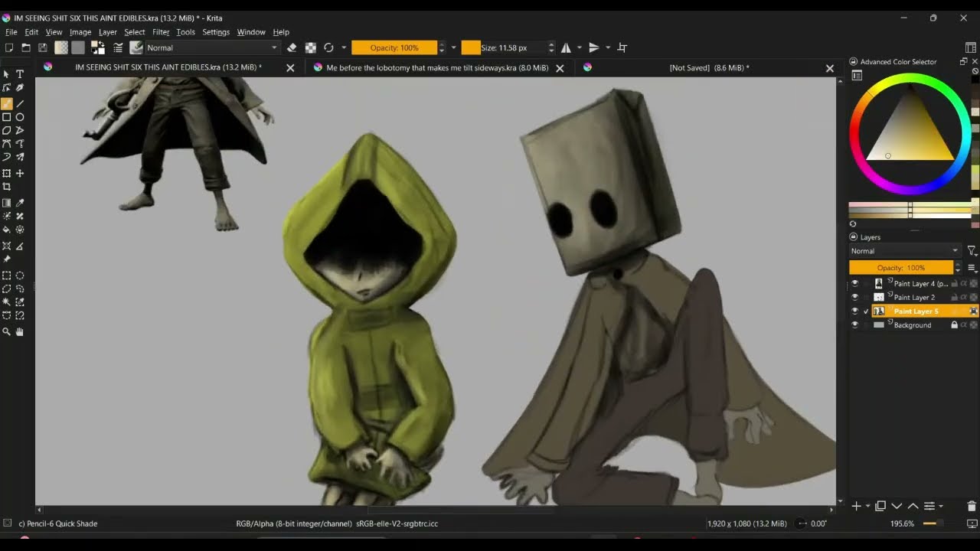Hide the Background layer eye icon
This screenshot has height=551, width=980.
854,324
